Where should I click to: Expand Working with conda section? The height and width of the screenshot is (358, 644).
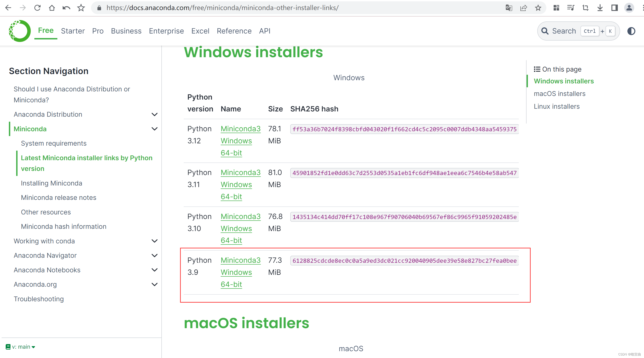tap(155, 241)
